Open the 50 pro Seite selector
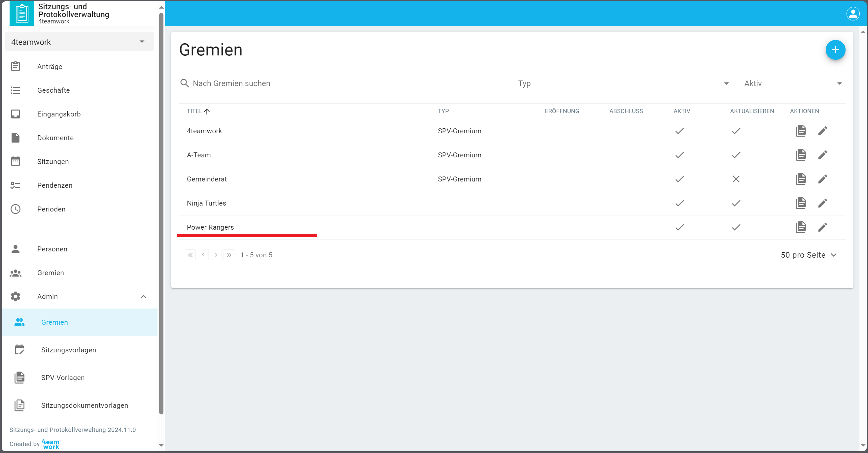The width and height of the screenshot is (868, 453). tap(808, 255)
